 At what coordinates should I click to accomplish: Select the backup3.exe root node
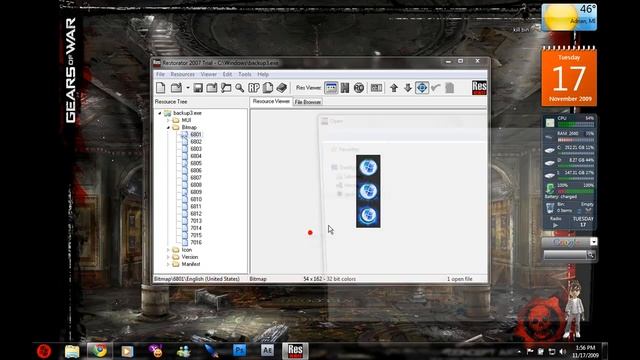(187, 113)
